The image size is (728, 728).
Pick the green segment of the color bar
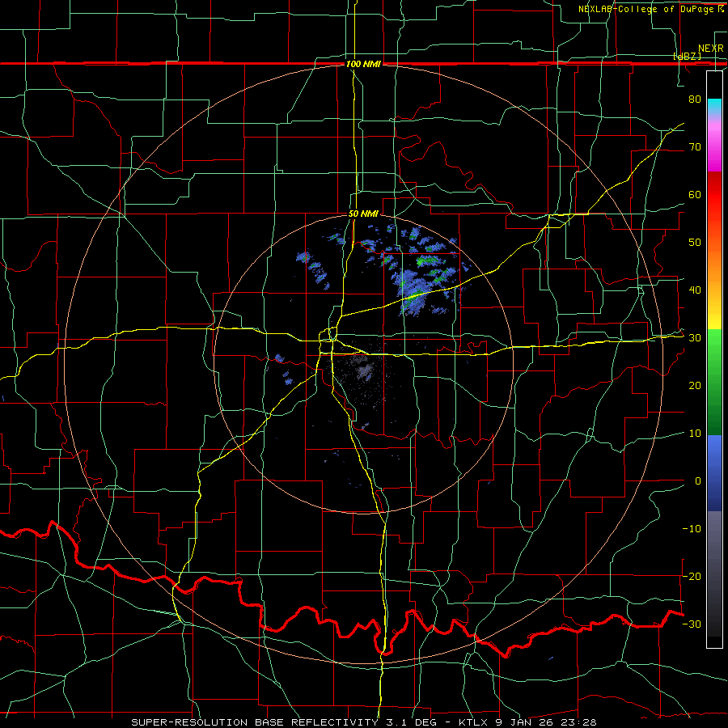point(714,382)
